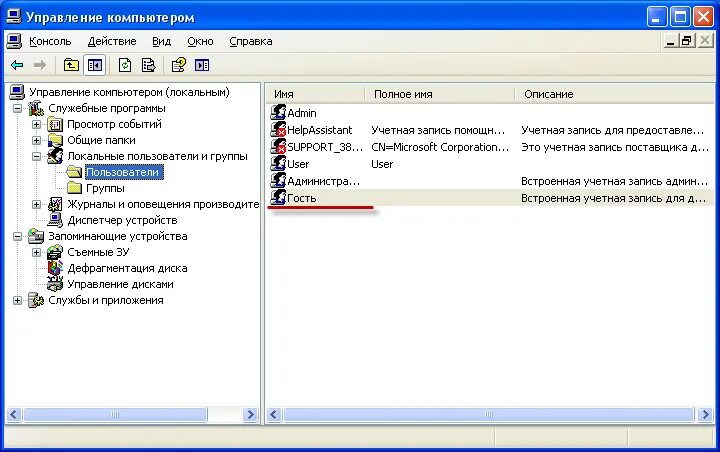Screen dimensions: 720x452
Task: Click the Back arrow toolbar icon
Action: coord(17,65)
